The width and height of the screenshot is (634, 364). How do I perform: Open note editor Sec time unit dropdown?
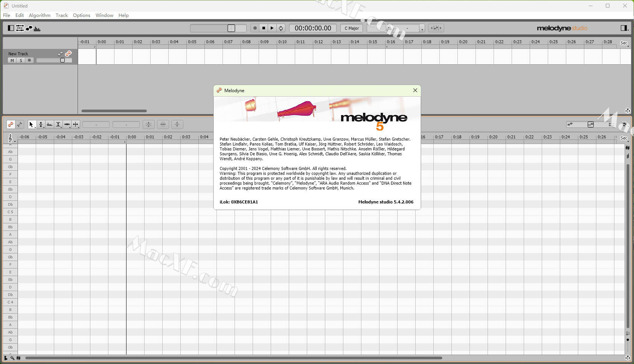coord(624,138)
